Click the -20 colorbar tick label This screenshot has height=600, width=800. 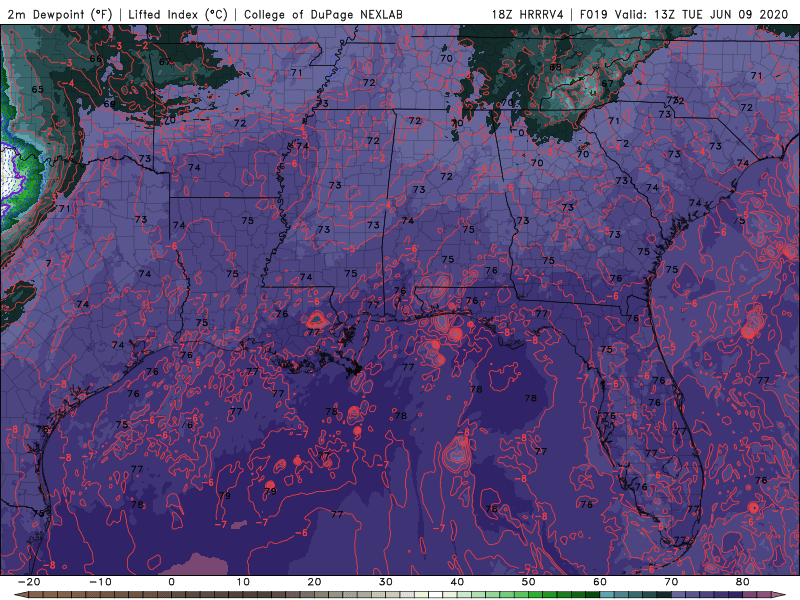pos(29,582)
